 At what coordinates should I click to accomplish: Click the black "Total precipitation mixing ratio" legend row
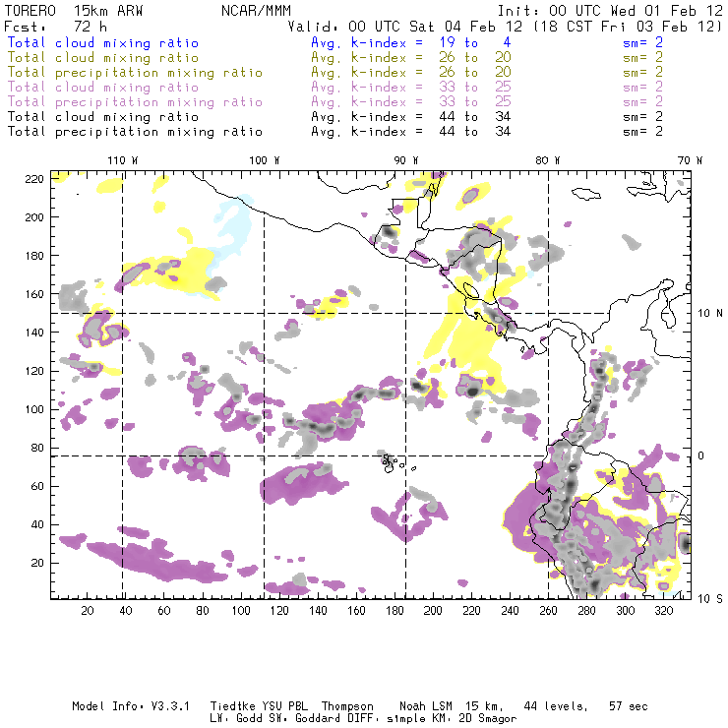coord(135,132)
